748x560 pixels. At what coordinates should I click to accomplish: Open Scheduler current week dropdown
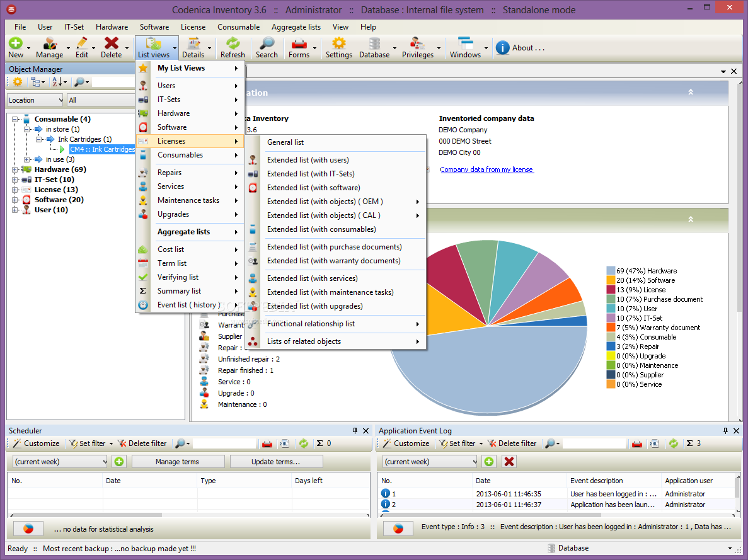[x=60, y=461]
